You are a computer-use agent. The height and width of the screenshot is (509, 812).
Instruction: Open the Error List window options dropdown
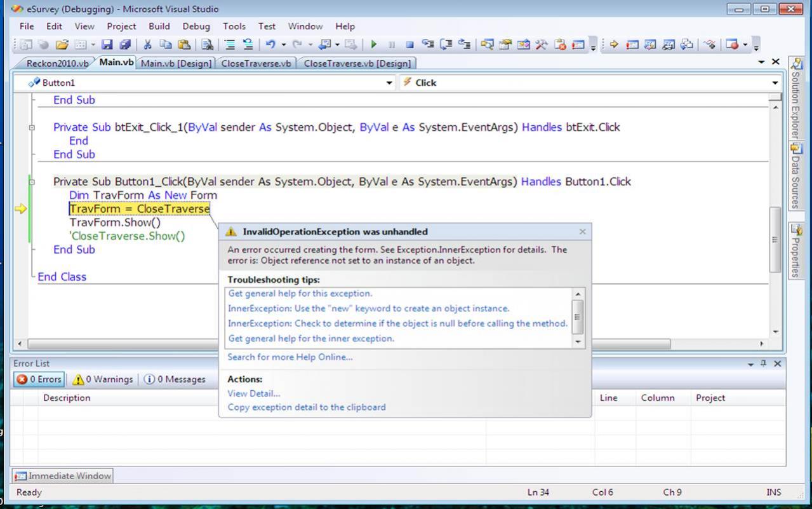[751, 364]
